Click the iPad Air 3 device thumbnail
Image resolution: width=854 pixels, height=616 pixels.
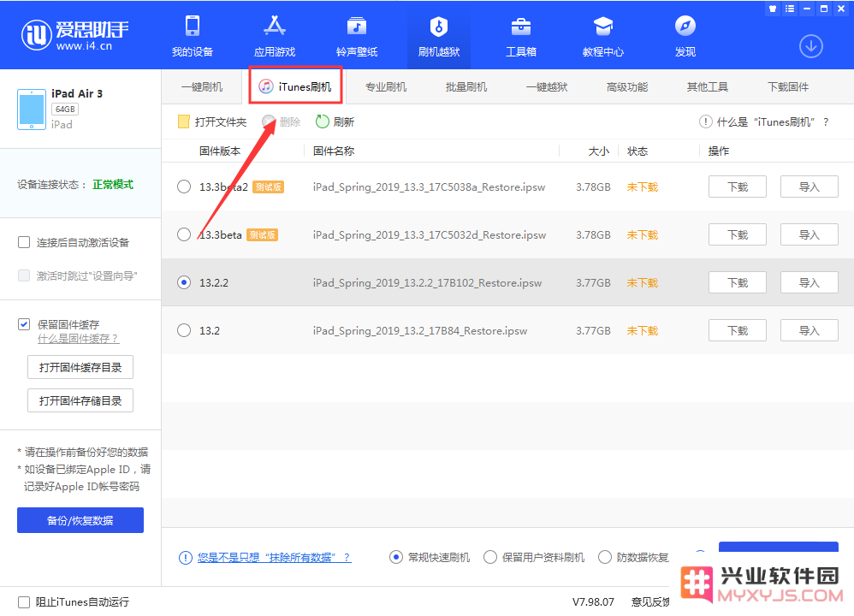coord(32,110)
